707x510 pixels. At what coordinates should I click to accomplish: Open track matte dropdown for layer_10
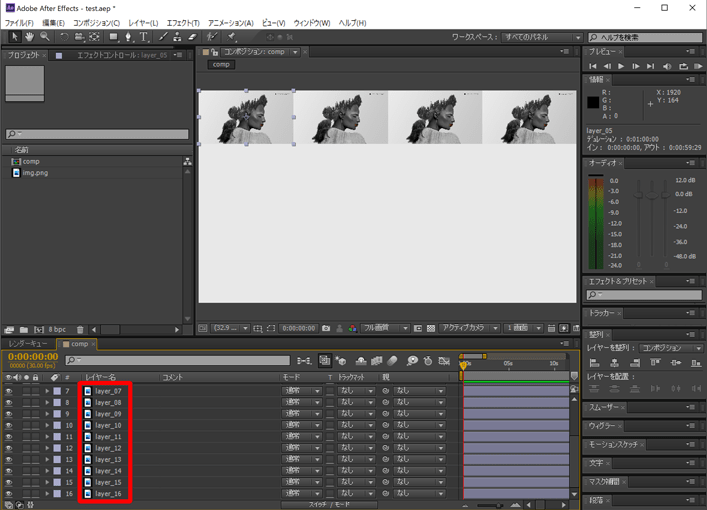pos(356,425)
